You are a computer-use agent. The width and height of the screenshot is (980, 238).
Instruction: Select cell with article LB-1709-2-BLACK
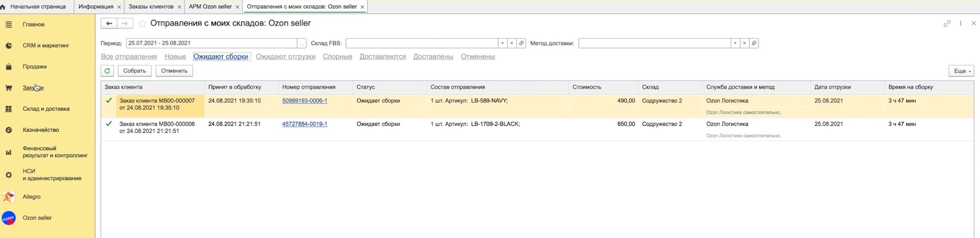click(x=498, y=129)
